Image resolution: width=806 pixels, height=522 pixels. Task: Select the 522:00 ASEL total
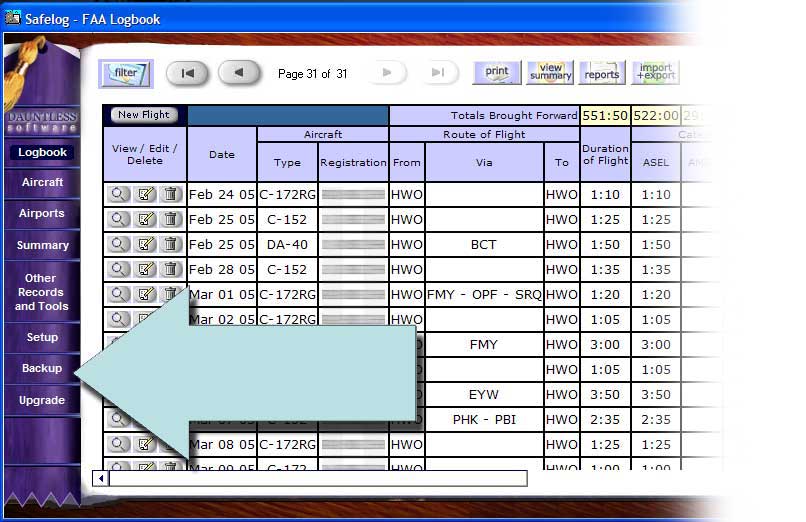pyautogui.click(x=655, y=116)
